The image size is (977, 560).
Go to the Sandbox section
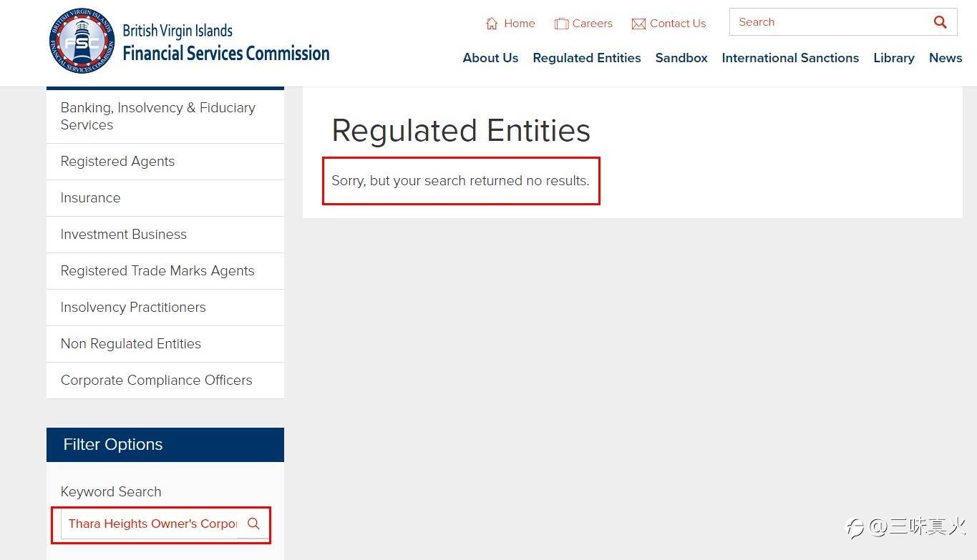tap(681, 58)
